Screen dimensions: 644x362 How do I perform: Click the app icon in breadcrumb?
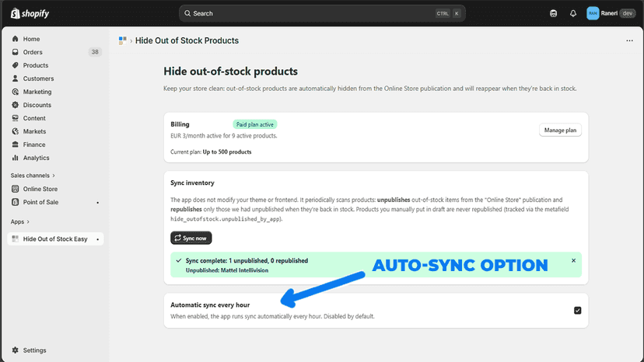(x=122, y=40)
